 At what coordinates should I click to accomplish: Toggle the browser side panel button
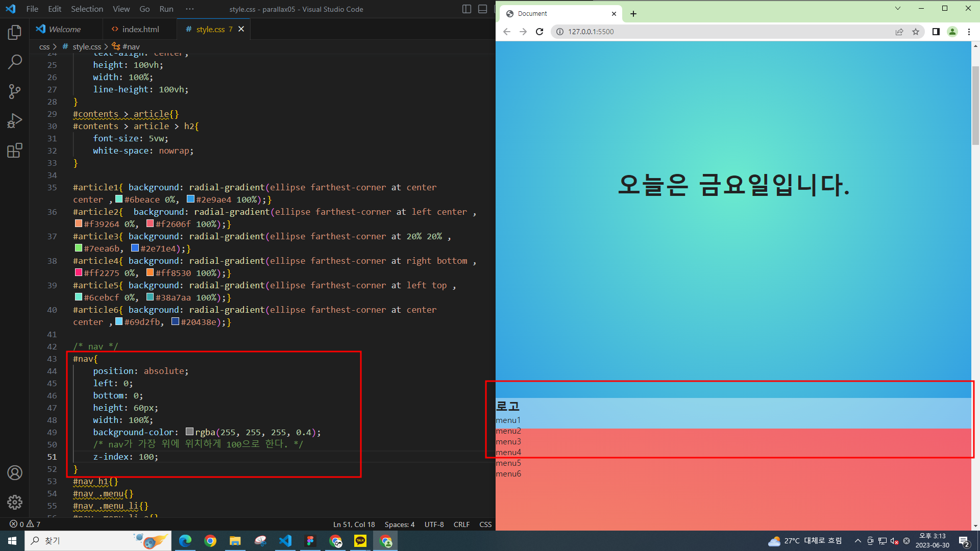(x=936, y=32)
